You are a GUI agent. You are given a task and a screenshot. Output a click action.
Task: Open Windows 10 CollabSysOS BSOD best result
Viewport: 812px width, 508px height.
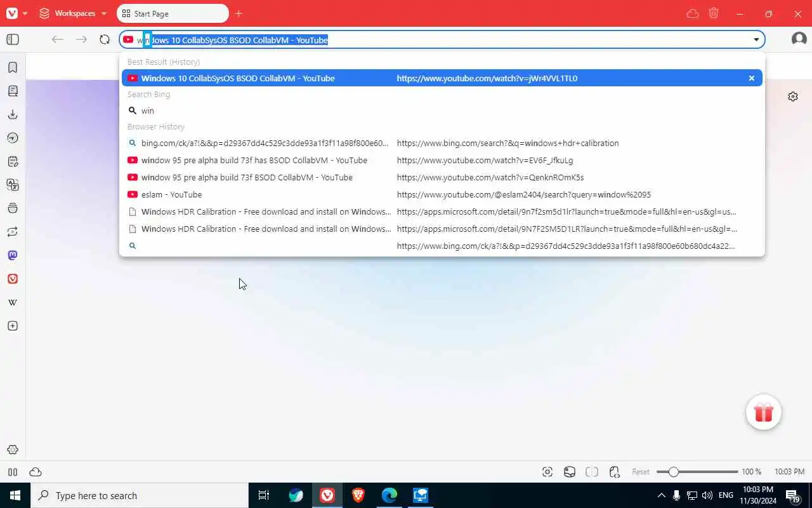[442, 78]
